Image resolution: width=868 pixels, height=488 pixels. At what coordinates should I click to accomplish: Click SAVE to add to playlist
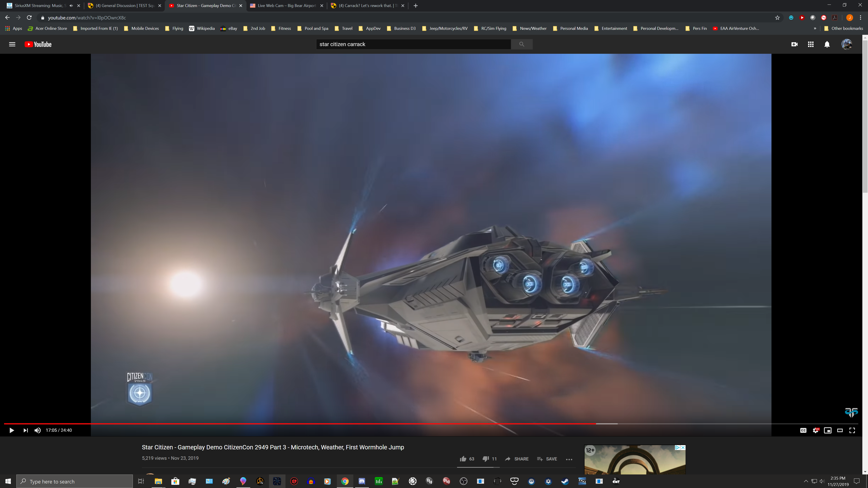[x=547, y=459]
